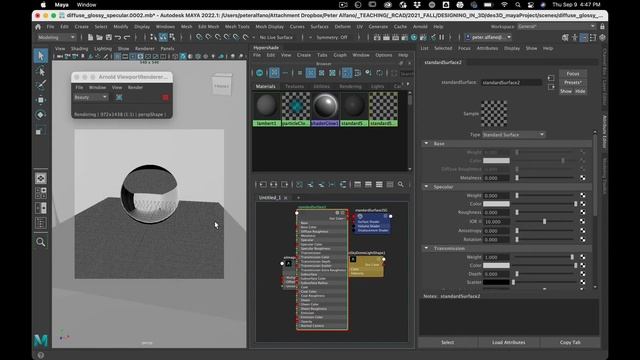
Task: Click the Specular IOR slider handle
Action: [x=544, y=221]
